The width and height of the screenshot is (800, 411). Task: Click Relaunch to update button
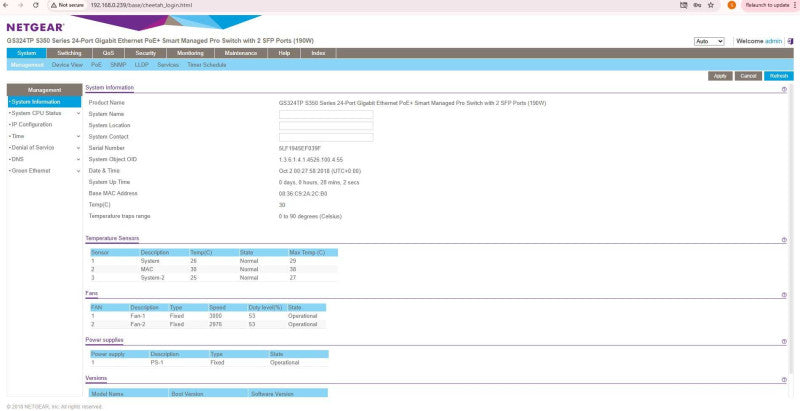767,5
